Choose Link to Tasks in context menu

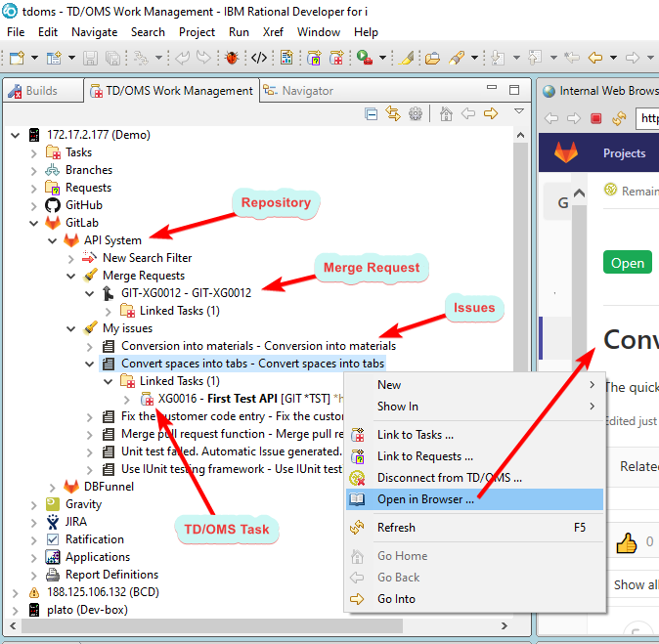(415, 435)
